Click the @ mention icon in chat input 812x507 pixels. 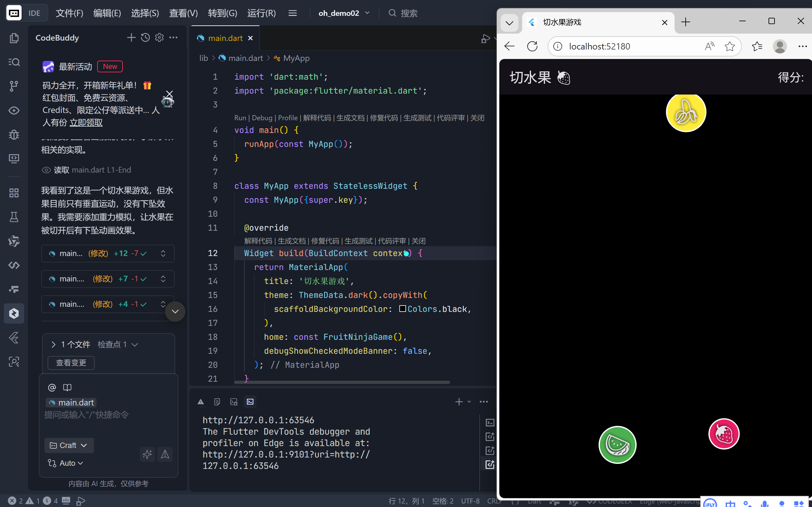(x=52, y=388)
